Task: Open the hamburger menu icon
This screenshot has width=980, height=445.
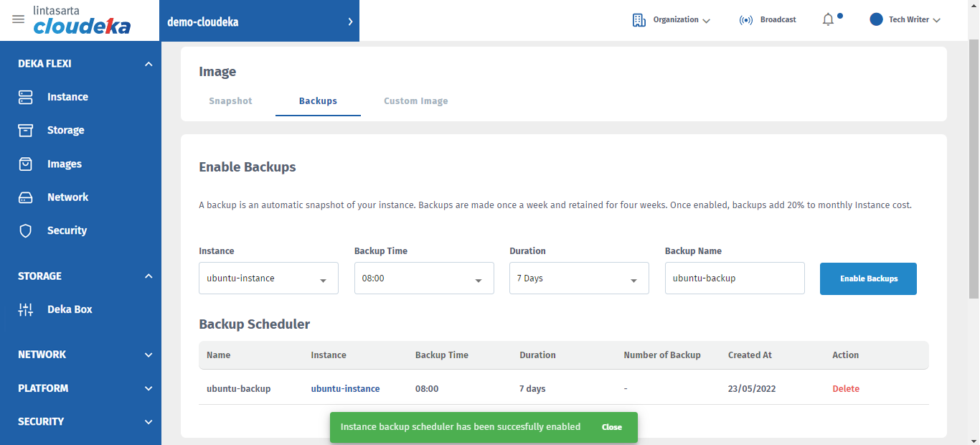Action: click(x=19, y=19)
